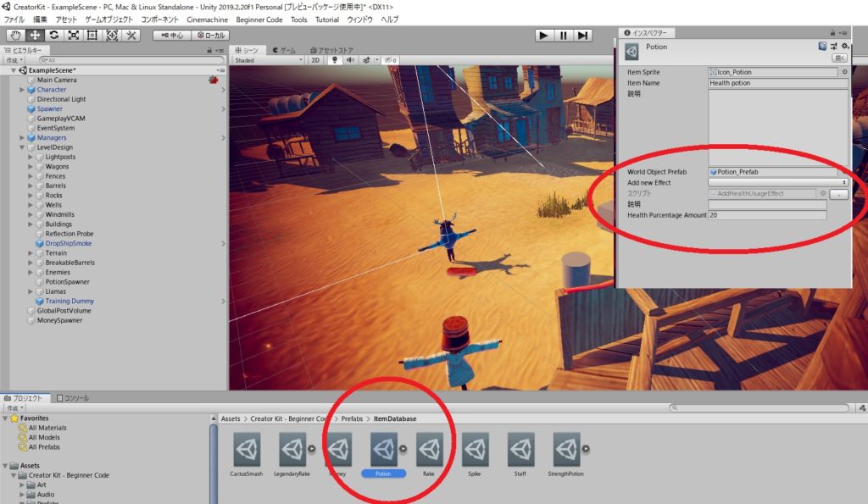Open the Add new Effect dropdown

click(x=778, y=183)
